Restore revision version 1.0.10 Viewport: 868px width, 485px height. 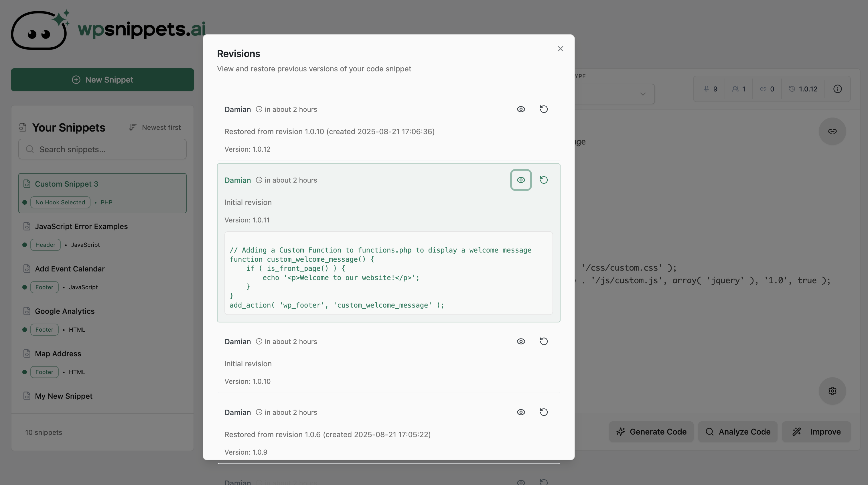point(544,341)
